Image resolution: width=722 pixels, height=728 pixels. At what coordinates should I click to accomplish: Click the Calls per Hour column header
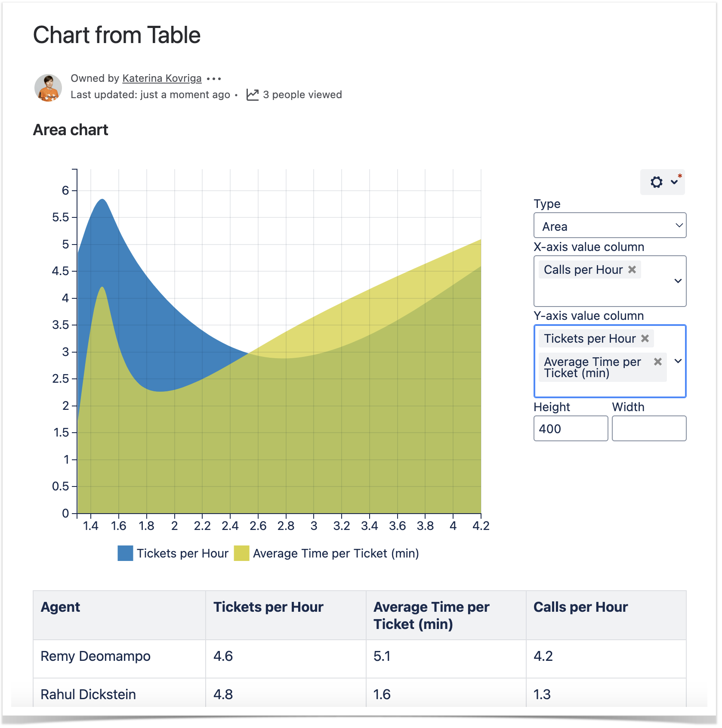click(x=580, y=607)
